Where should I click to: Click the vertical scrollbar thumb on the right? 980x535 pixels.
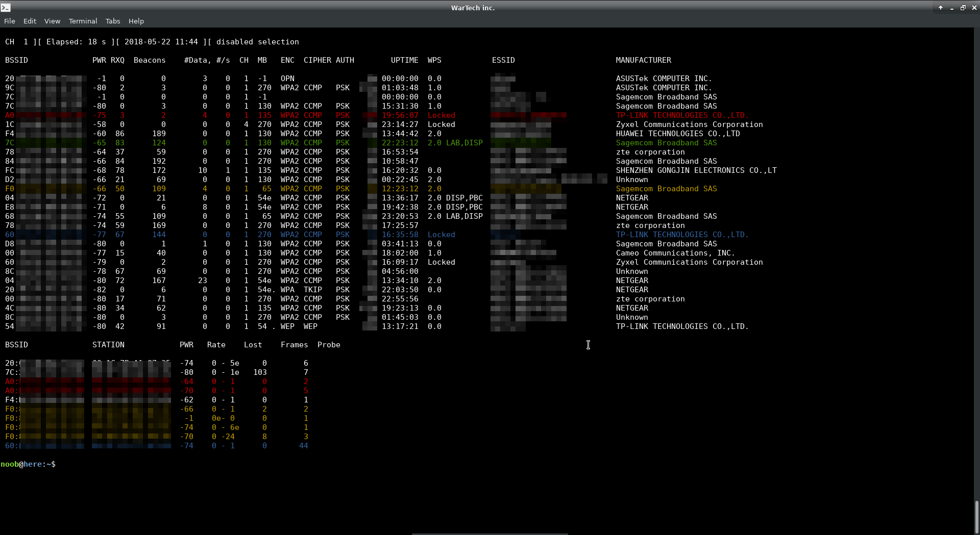tap(976, 516)
